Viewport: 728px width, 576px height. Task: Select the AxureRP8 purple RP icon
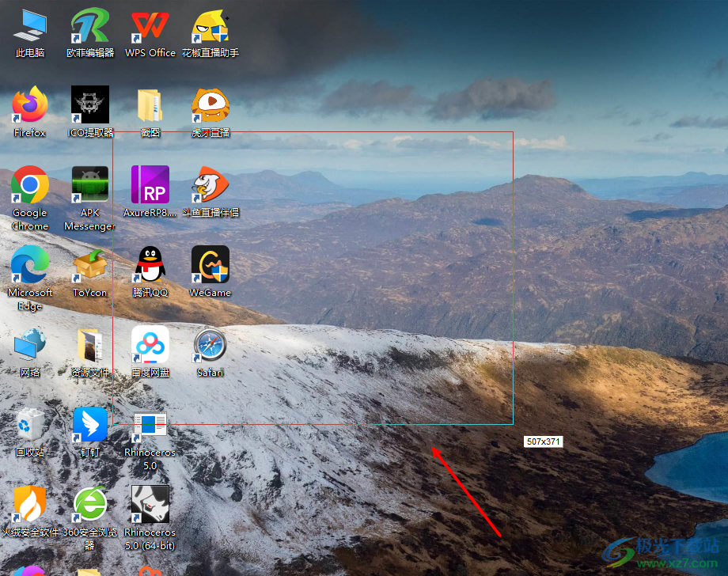click(x=150, y=185)
